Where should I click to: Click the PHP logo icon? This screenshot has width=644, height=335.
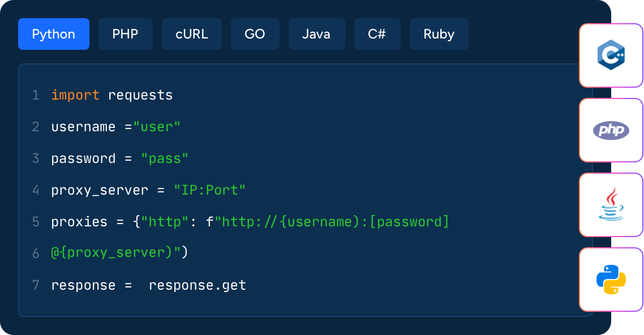coord(611,130)
